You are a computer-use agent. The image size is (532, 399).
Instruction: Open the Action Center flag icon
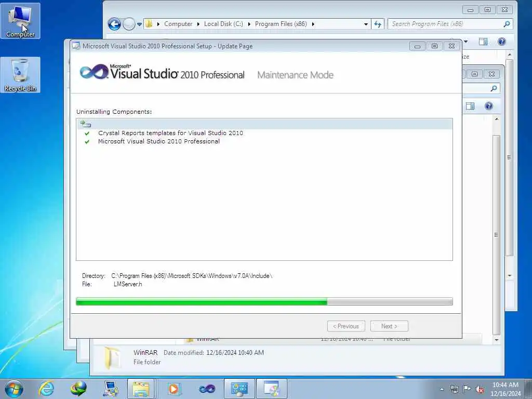point(467,389)
